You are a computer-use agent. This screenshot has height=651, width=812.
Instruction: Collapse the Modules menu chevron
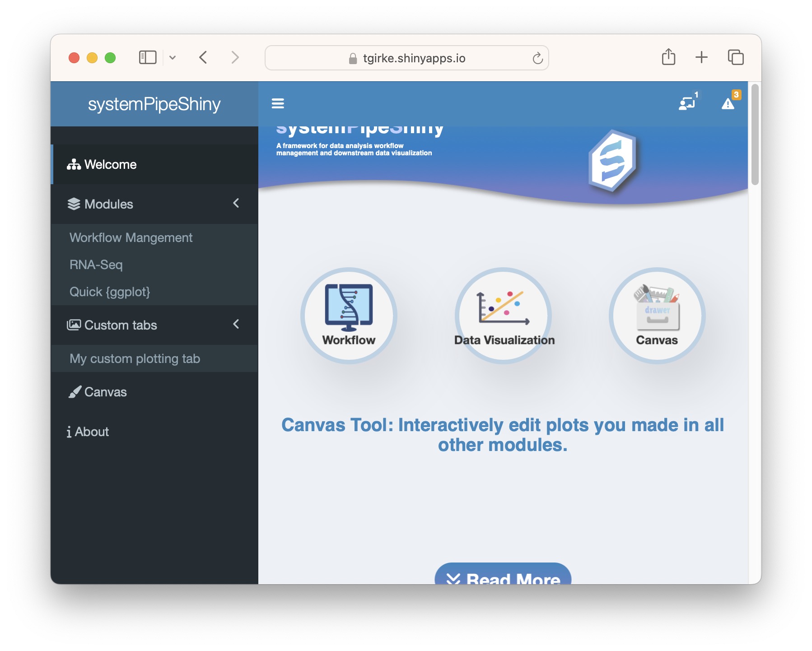[236, 204]
